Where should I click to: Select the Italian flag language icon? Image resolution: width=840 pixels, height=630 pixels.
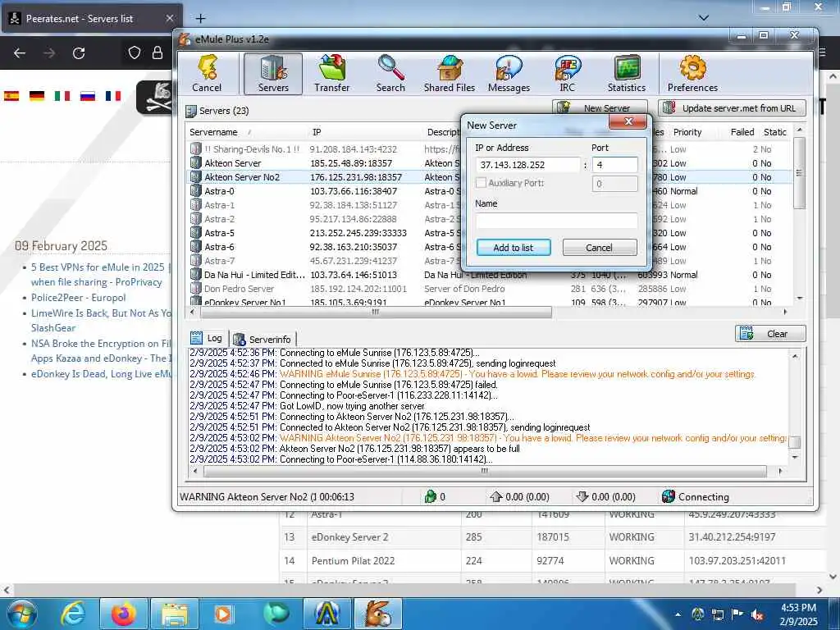pyautogui.click(x=62, y=96)
